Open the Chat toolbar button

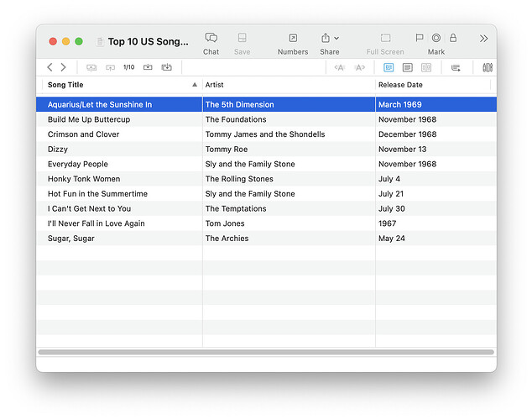pos(211,39)
